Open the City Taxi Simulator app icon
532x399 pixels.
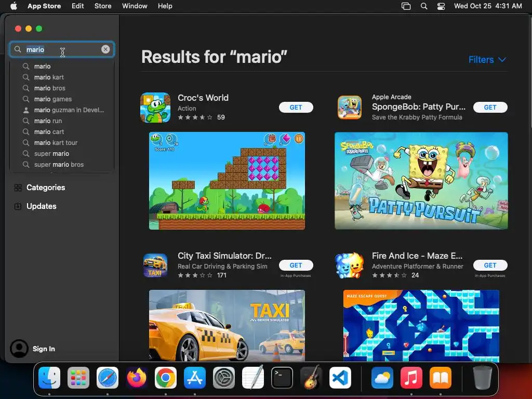pos(155,265)
